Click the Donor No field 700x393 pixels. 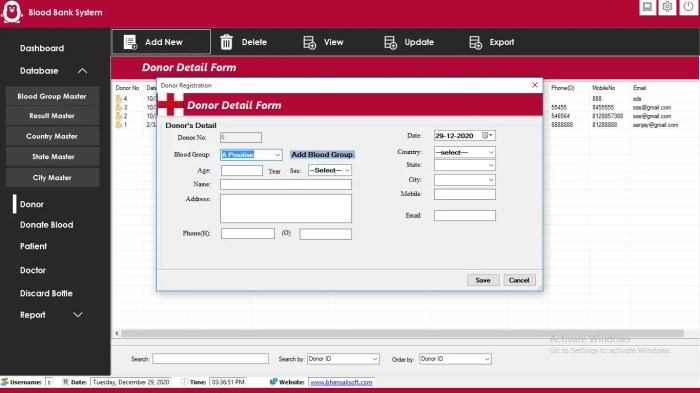pos(241,138)
